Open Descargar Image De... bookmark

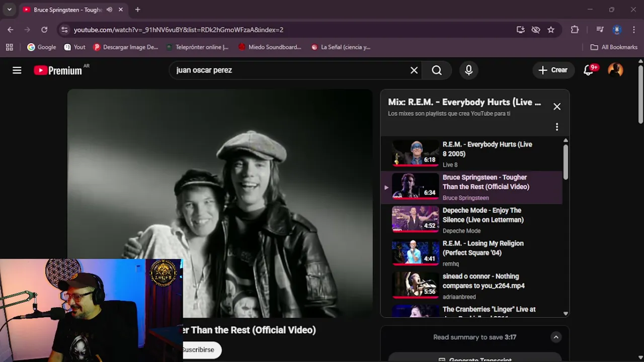pos(126,47)
